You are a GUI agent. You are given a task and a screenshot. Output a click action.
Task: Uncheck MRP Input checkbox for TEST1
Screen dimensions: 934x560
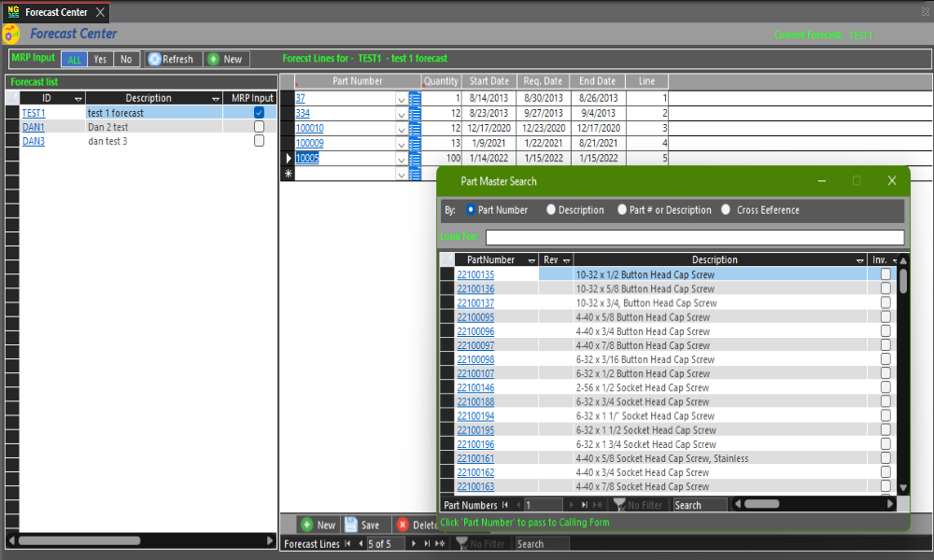point(259,113)
